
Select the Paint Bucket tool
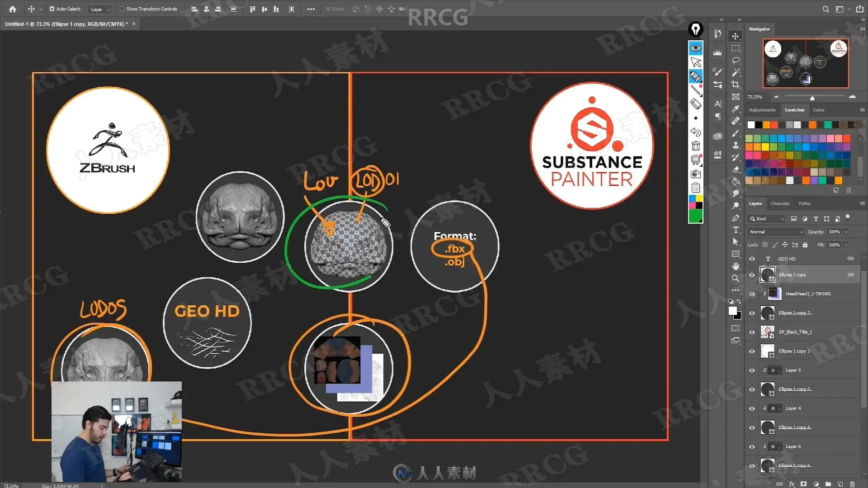[x=736, y=182]
